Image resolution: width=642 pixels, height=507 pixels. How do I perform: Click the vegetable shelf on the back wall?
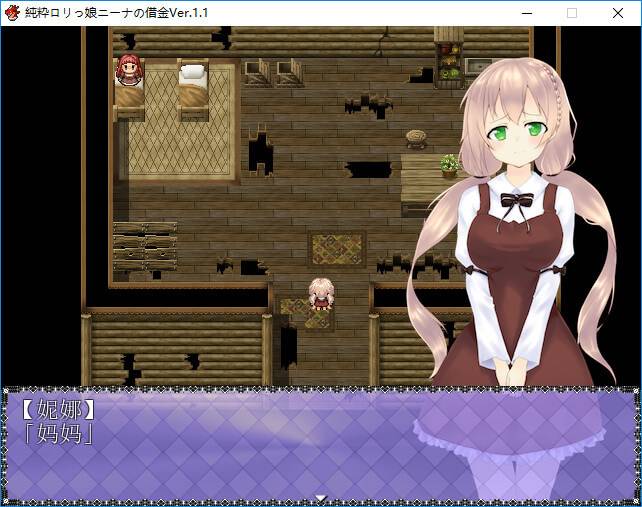(449, 60)
